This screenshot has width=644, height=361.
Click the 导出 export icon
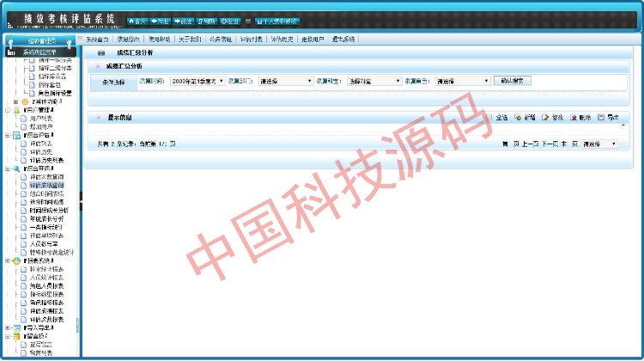pyautogui.click(x=601, y=118)
